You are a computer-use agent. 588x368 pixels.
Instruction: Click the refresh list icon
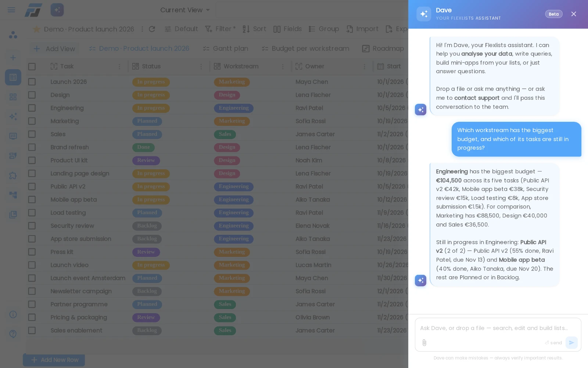[x=152, y=29]
